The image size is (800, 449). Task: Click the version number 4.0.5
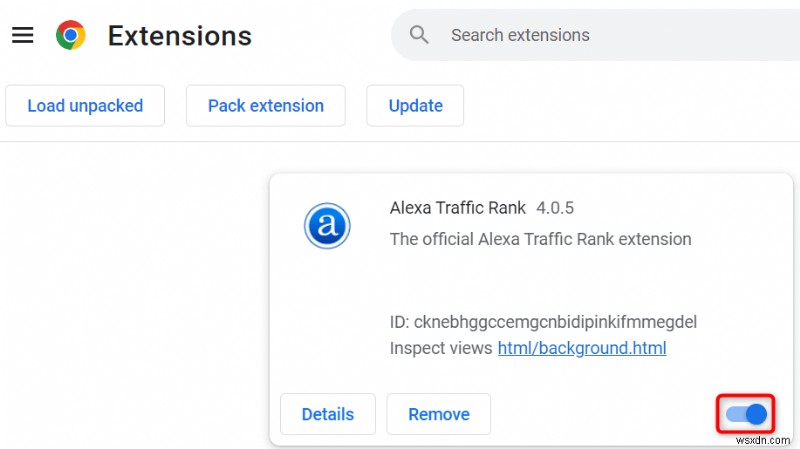point(555,208)
